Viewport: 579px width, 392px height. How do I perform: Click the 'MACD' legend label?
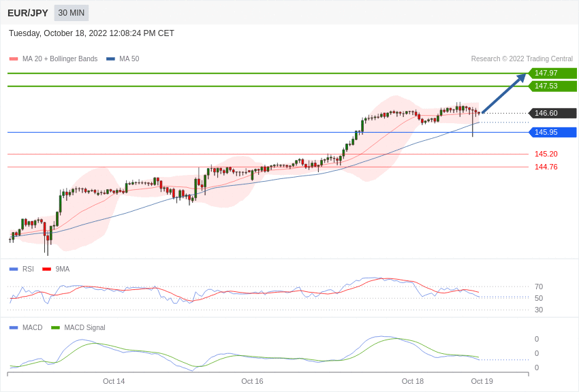click(32, 327)
